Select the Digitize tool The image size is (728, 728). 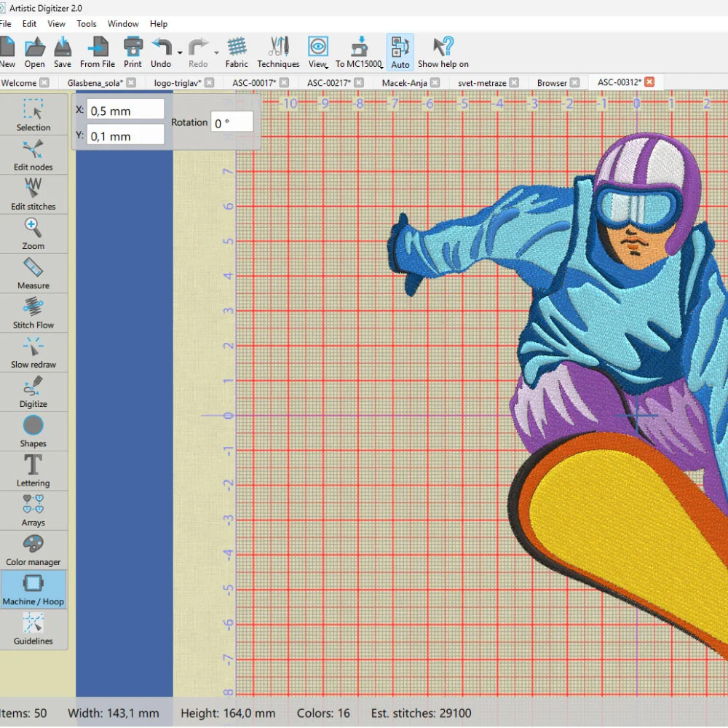pos(33,392)
